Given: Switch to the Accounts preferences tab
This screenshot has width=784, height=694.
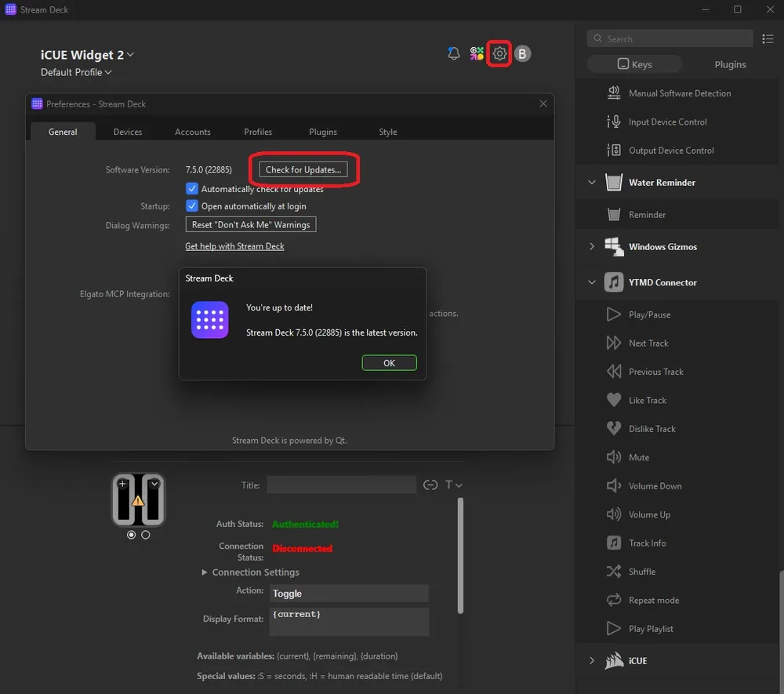Looking at the screenshot, I should (193, 132).
